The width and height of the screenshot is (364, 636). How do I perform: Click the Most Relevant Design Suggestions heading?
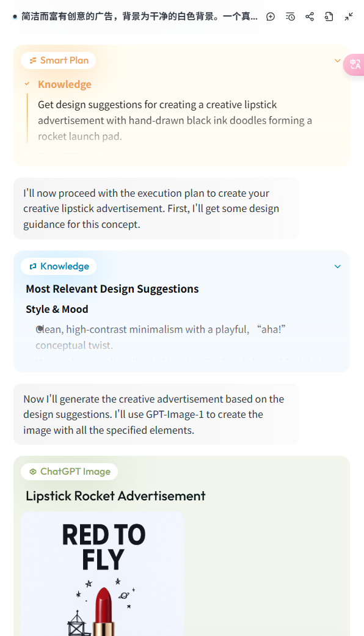click(x=112, y=289)
